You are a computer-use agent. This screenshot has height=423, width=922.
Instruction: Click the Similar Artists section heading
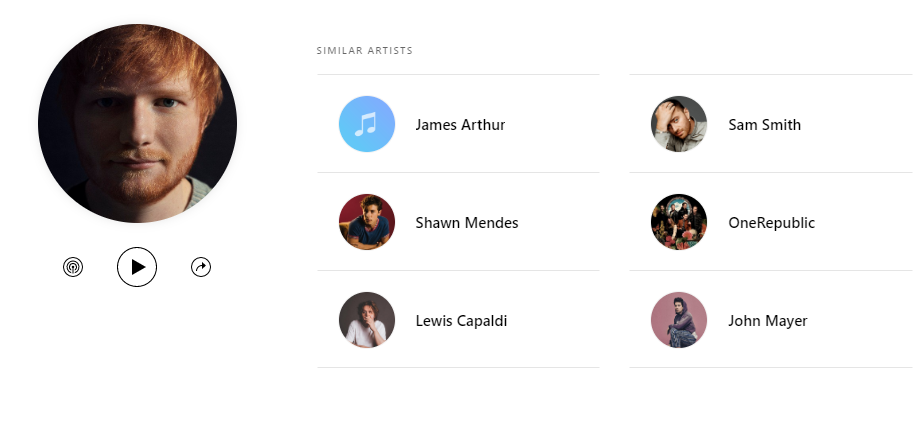(x=365, y=51)
